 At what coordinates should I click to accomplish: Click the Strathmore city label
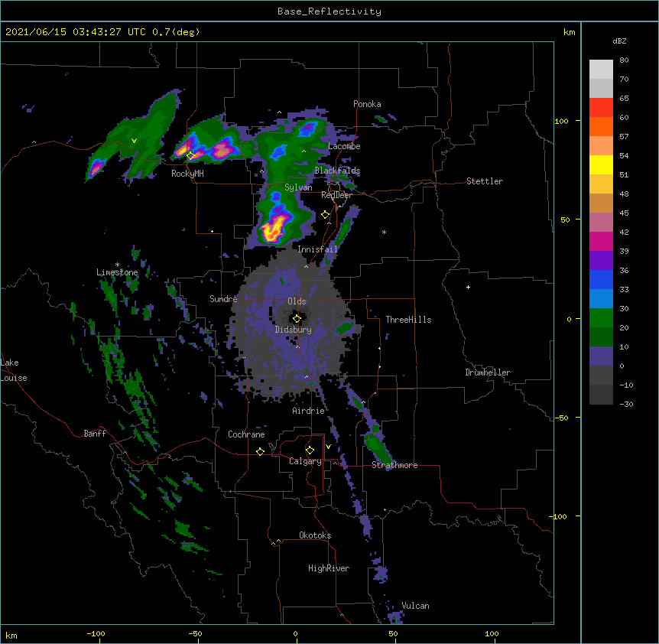pyautogui.click(x=394, y=465)
